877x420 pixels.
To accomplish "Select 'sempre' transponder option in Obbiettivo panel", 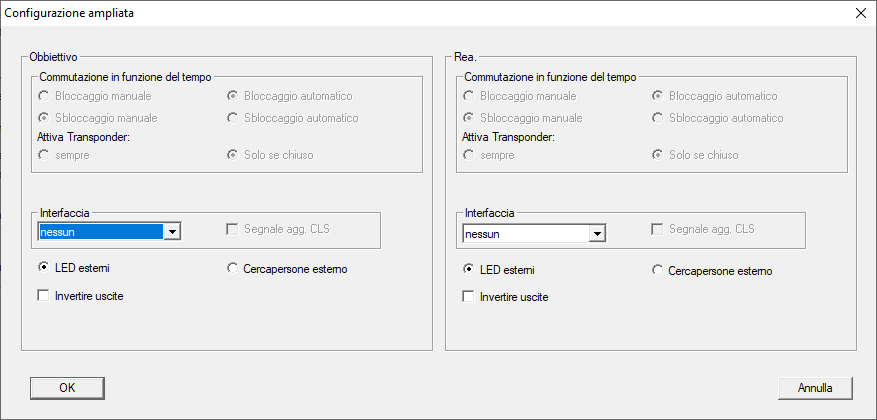I will pyautogui.click(x=44, y=155).
